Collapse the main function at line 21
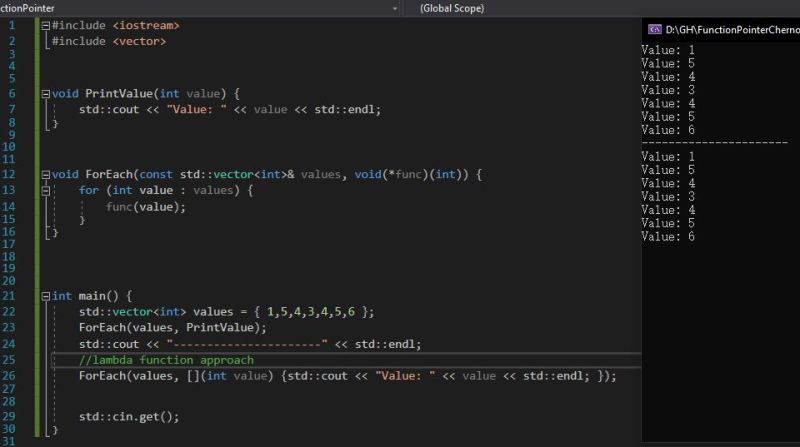800x447 pixels. [x=45, y=296]
